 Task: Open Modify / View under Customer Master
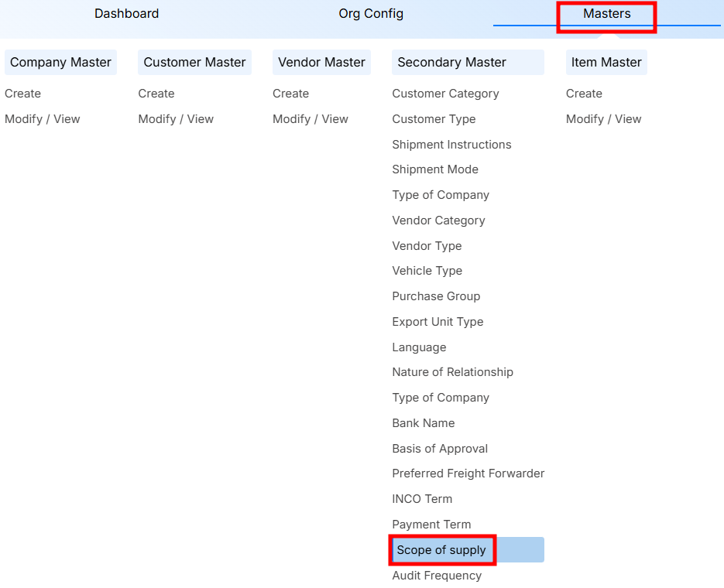[176, 119]
